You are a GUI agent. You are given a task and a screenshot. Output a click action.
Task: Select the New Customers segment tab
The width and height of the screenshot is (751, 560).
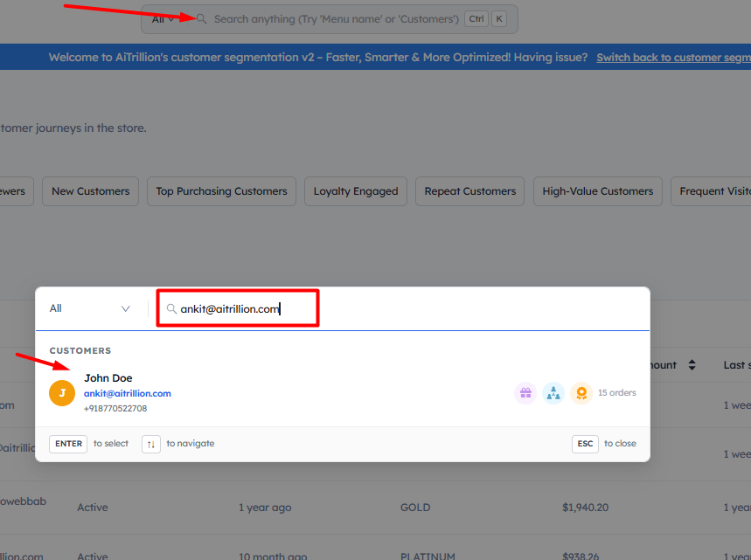tap(90, 191)
